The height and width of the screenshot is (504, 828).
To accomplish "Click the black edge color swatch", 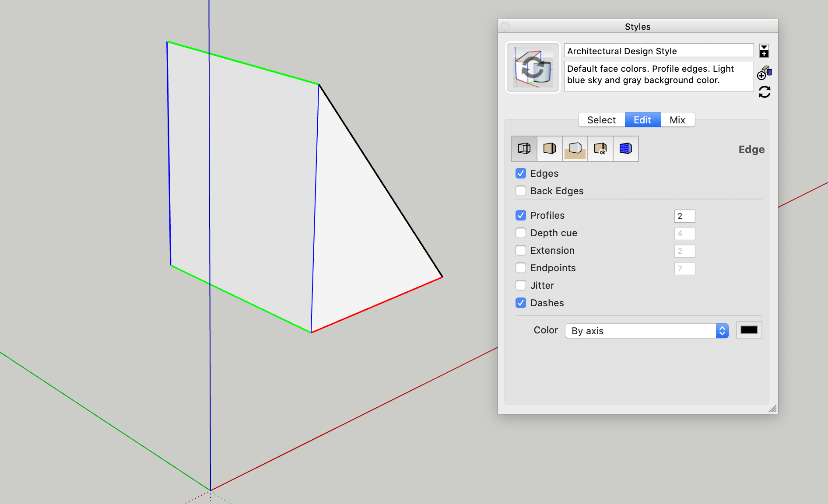I will 749,330.
